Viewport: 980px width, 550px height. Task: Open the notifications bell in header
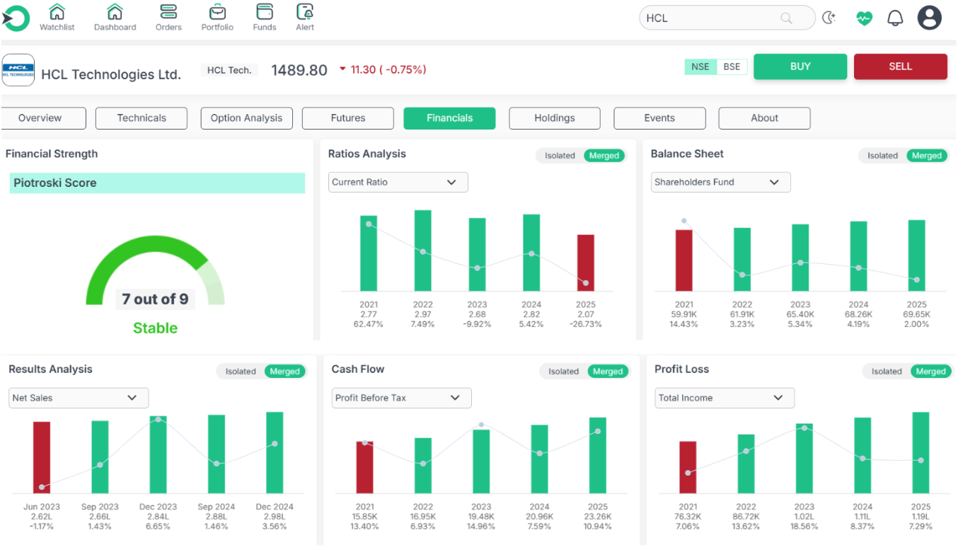point(895,18)
